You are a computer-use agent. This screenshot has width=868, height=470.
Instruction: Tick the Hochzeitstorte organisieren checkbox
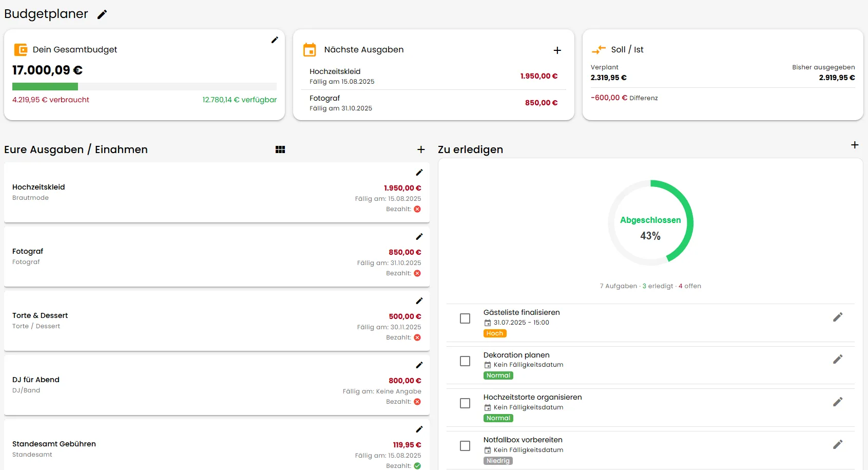465,403
